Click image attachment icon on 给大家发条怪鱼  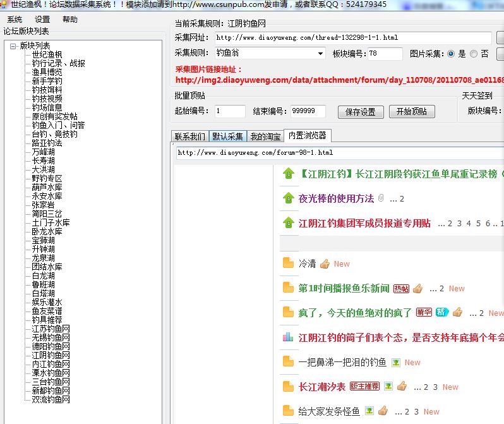[369, 411]
